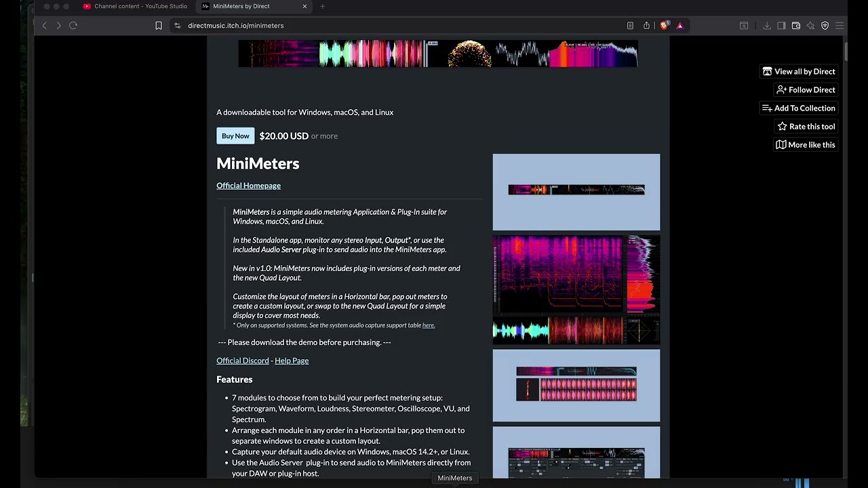868x488 pixels.
Task: Open a new browser tab
Action: (323, 6)
